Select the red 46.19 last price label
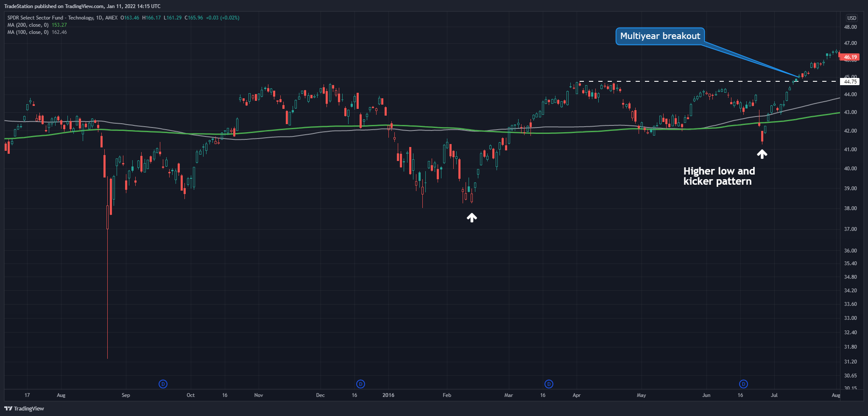 (x=850, y=57)
